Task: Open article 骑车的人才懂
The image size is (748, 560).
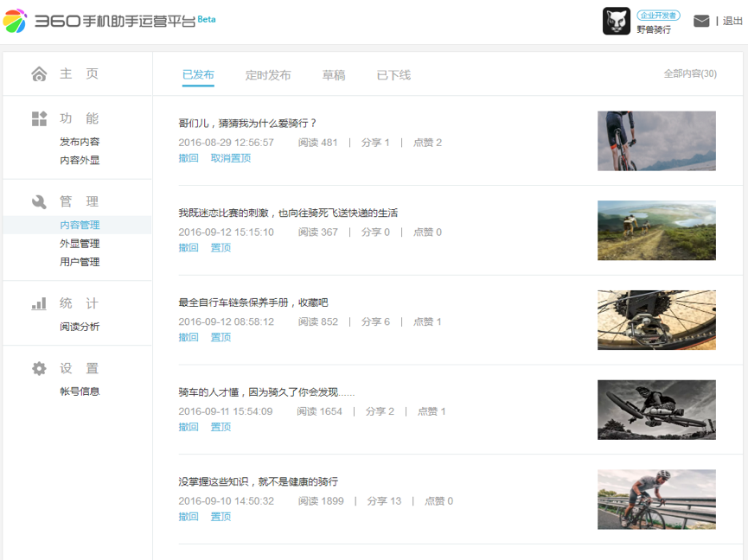Action: pyautogui.click(x=266, y=392)
